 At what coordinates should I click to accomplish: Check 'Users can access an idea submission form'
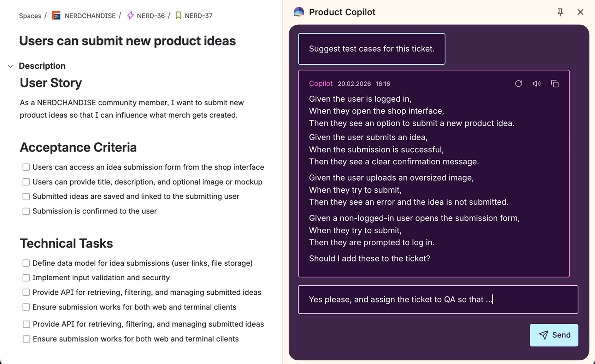[x=26, y=167]
